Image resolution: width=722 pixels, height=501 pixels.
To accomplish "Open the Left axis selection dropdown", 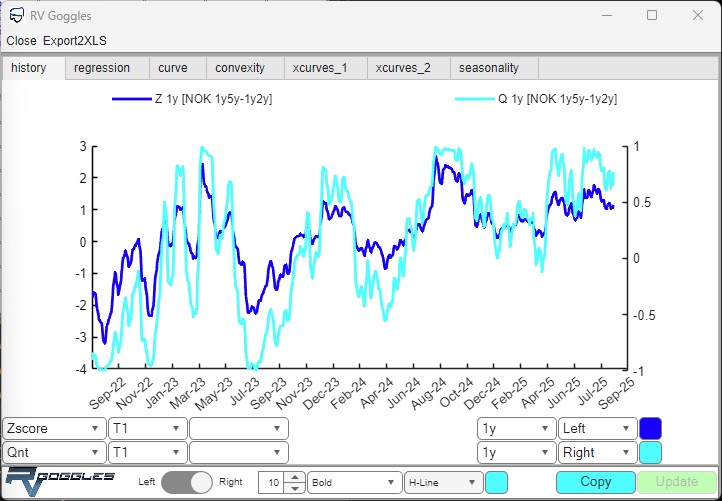I will coord(597,428).
